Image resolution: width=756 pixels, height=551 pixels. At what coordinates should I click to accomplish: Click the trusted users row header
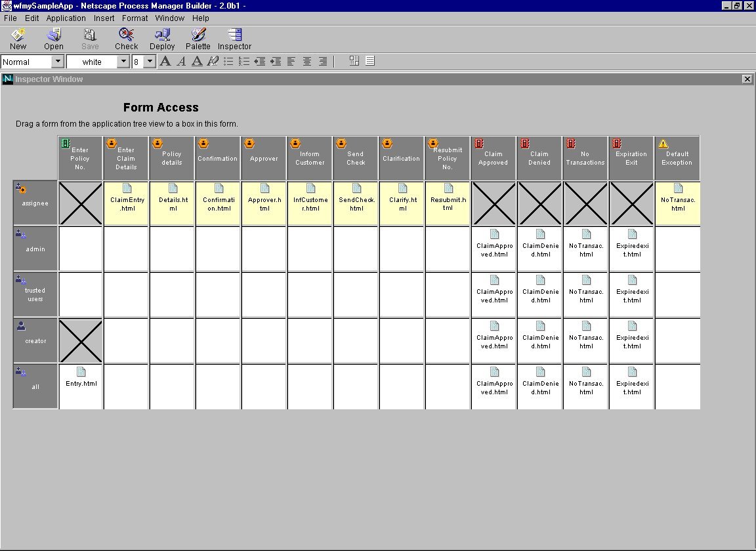click(35, 295)
